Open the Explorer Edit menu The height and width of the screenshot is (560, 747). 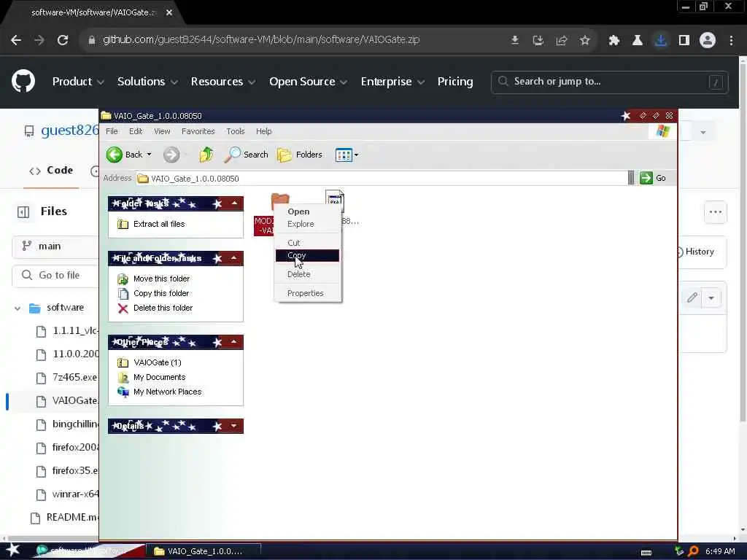click(136, 131)
